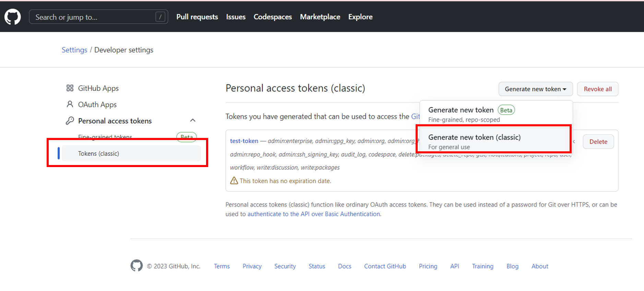The image size is (644, 291).
Task: Open Marketplace from header
Action: pyautogui.click(x=320, y=17)
